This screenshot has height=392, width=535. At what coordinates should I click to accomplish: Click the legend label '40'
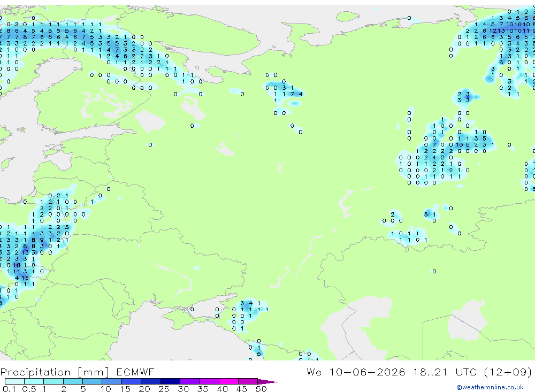click(223, 389)
